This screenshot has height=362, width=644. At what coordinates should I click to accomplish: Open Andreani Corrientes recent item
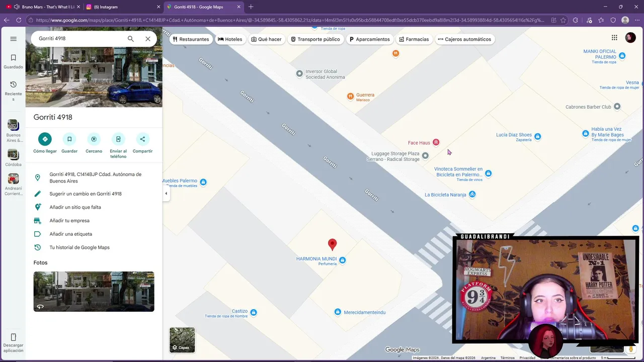point(14,185)
